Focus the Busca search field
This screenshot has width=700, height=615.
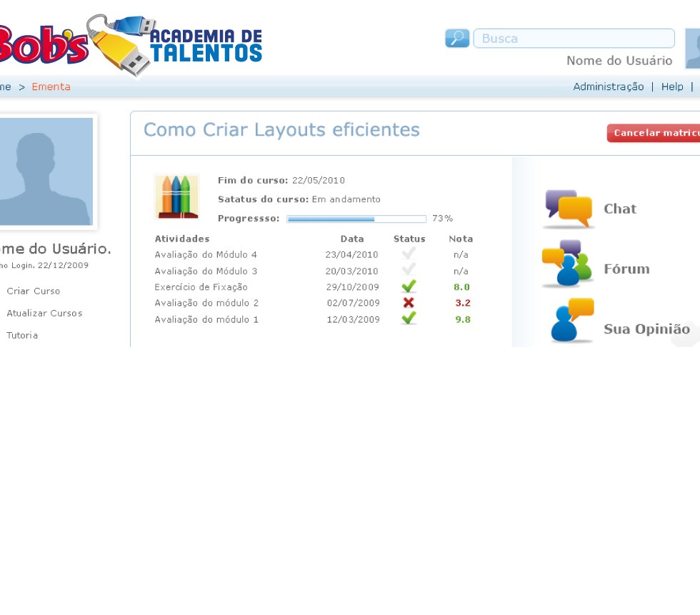point(574,39)
